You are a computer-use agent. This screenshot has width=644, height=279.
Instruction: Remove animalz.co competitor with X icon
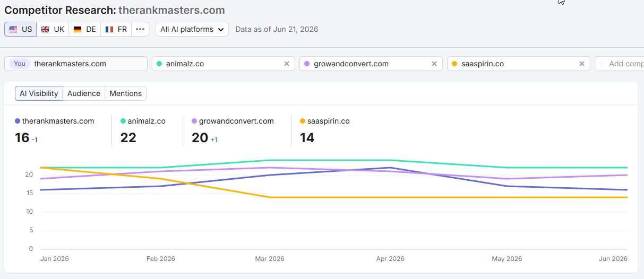pos(287,64)
